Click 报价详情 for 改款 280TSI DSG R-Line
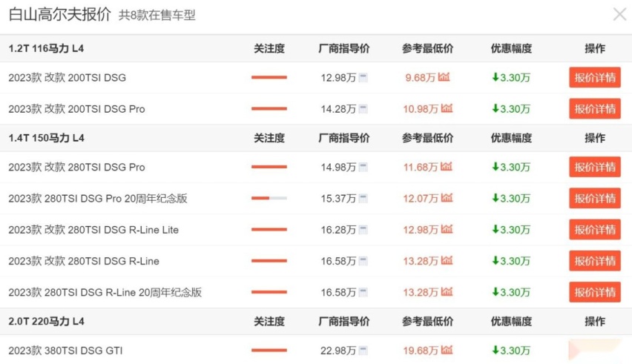The width and height of the screenshot is (632, 364). click(595, 261)
